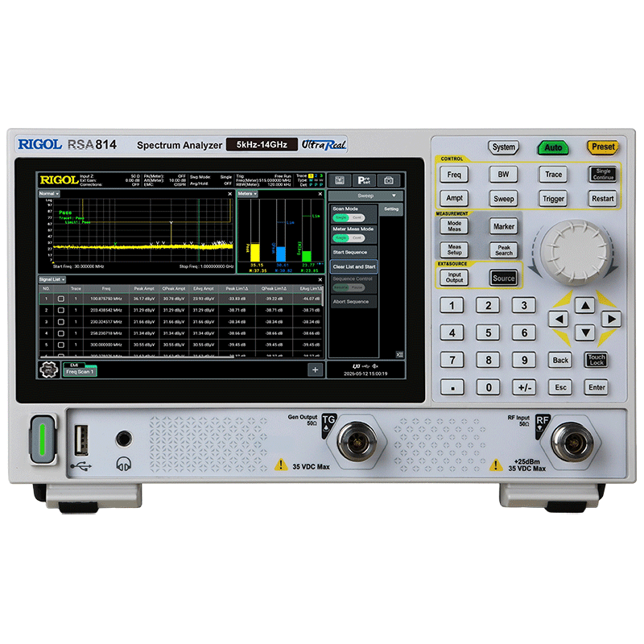Push the yellow Preset hardware key

[x=603, y=147]
